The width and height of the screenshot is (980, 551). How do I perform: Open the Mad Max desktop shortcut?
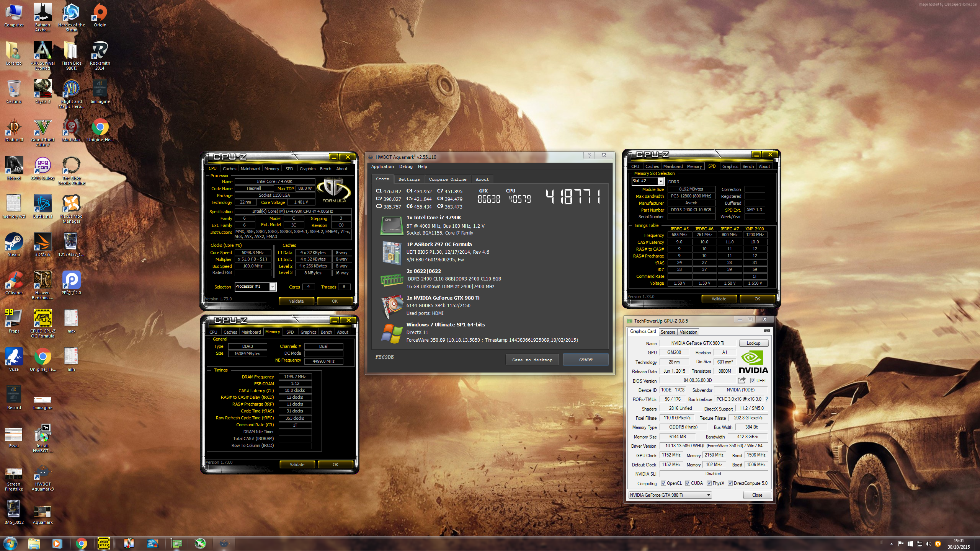tap(71, 130)
